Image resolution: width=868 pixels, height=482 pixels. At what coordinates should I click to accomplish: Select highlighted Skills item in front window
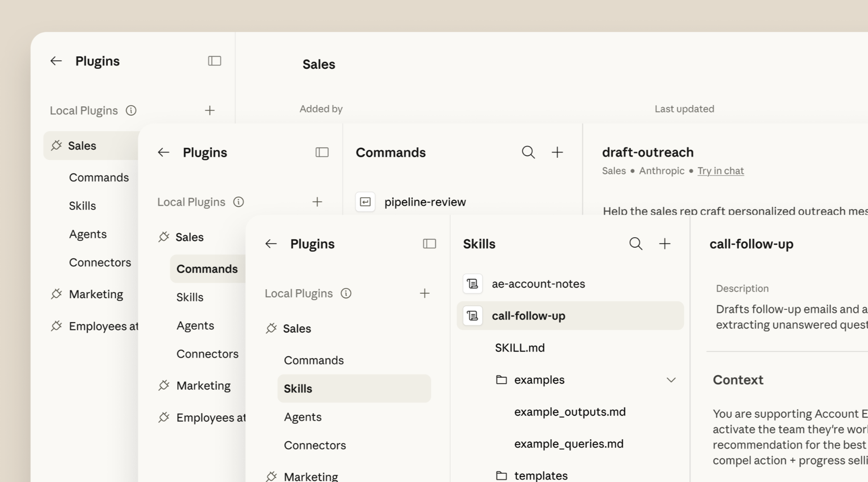(x=354, y=388)
